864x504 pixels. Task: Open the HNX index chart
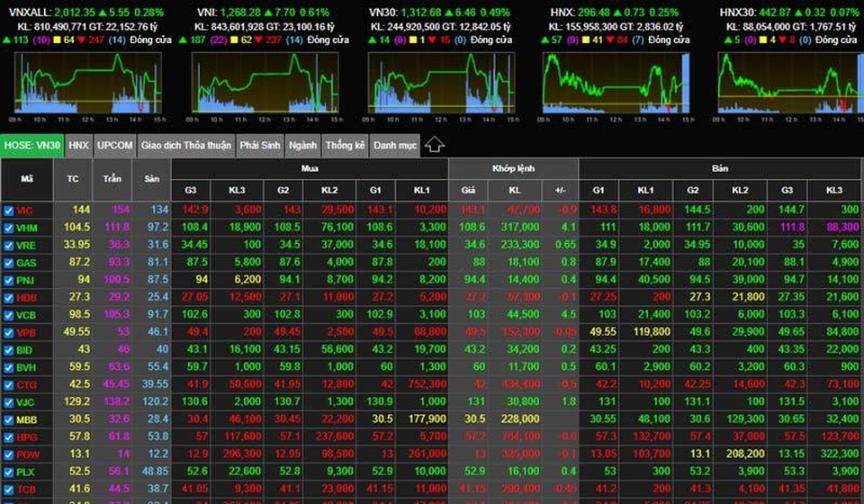coord(616,84)
